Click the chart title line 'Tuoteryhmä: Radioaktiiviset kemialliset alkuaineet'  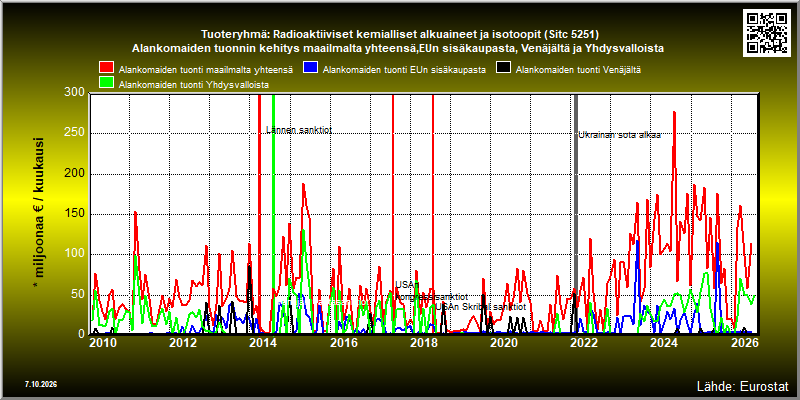(x=399, y=35)
